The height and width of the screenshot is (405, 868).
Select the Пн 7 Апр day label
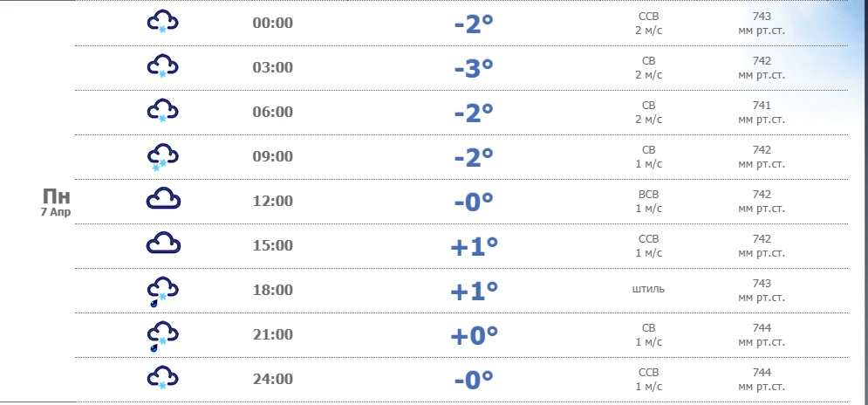(x=55, y=202)
